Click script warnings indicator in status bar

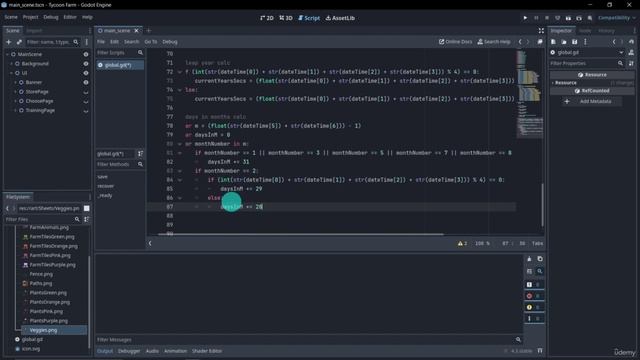point(462,243)
